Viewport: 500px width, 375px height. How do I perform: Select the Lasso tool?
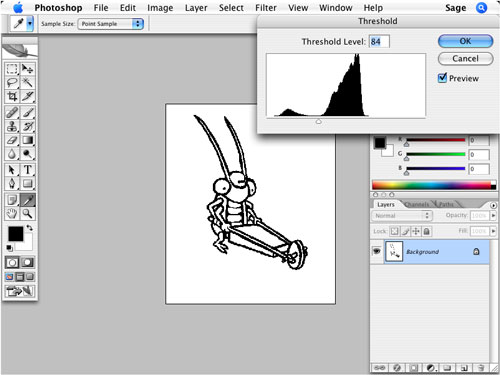[x=12, y=82]
